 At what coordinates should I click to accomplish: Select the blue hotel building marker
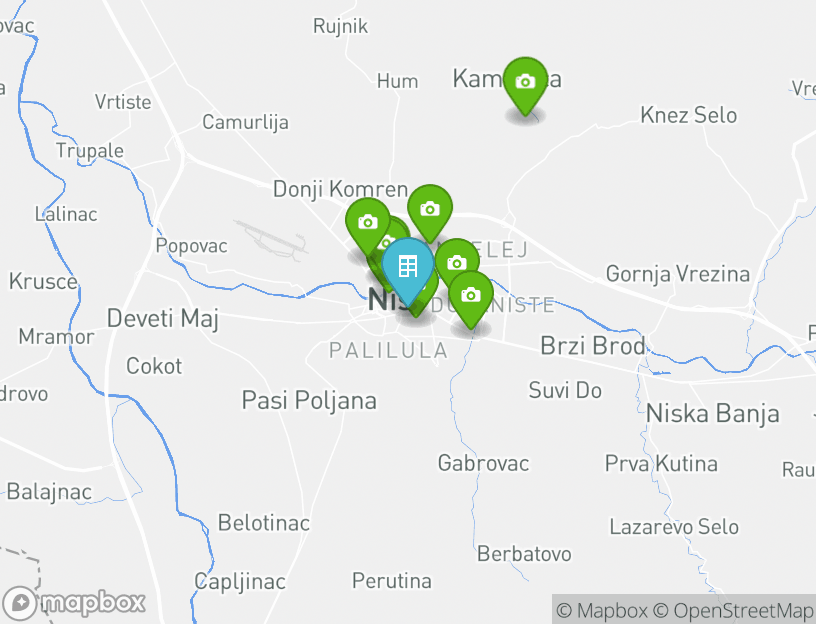click(408, 270)
